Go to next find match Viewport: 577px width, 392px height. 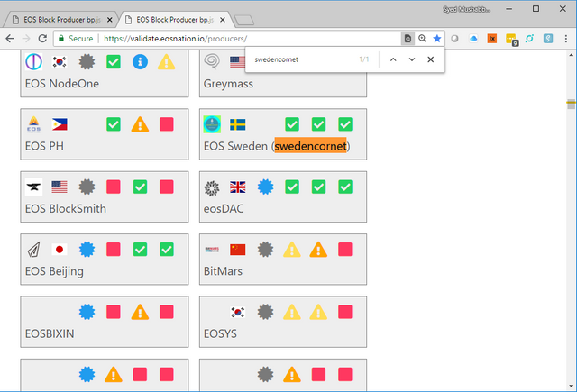(412, 59)
